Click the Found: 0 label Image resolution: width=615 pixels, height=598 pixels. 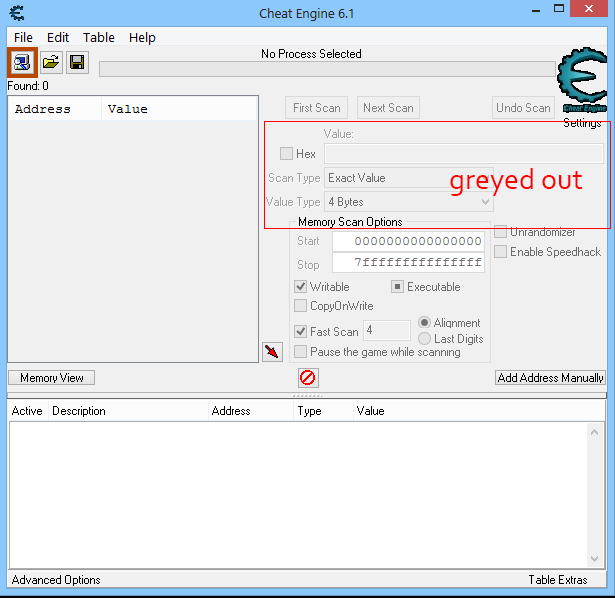tap(28, 86)
